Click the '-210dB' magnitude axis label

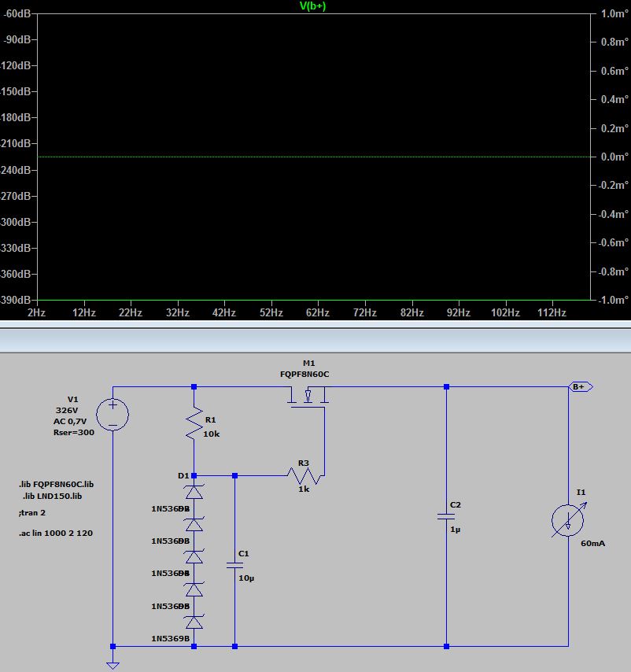point(17,143)
